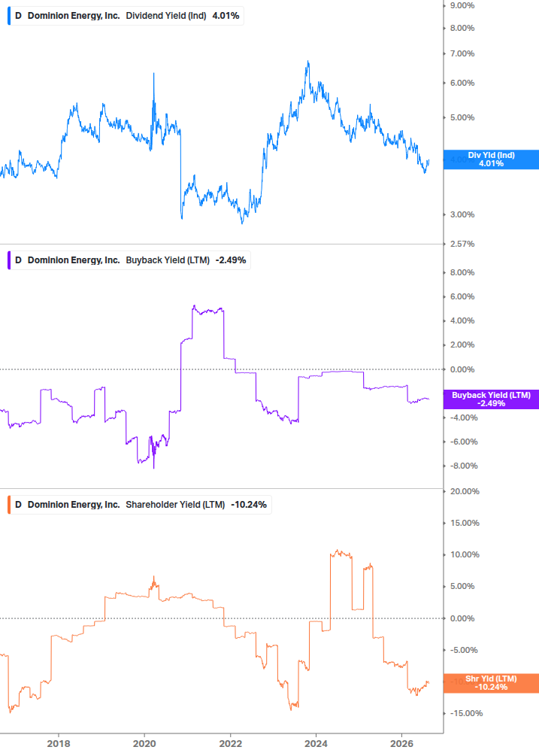Image resolution: width=539 pixels, height=756 pixels.
Task: Click the -6.00% tick on buyback axis
Action: 464,442
